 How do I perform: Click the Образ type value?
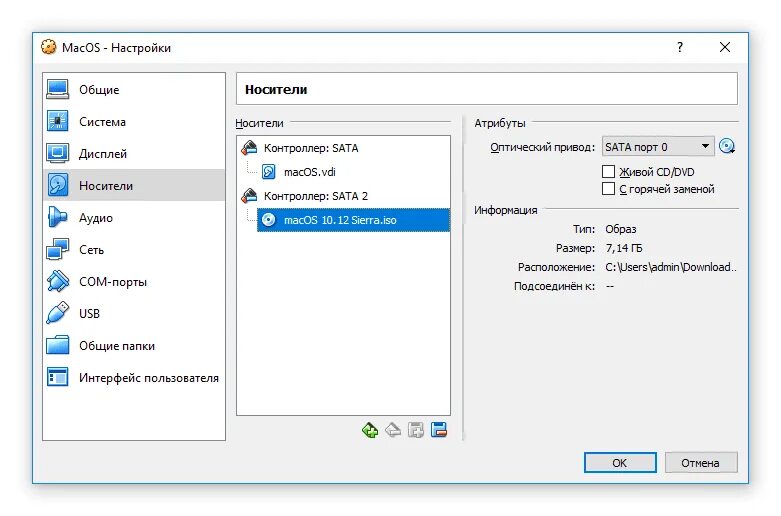(621, 229)
